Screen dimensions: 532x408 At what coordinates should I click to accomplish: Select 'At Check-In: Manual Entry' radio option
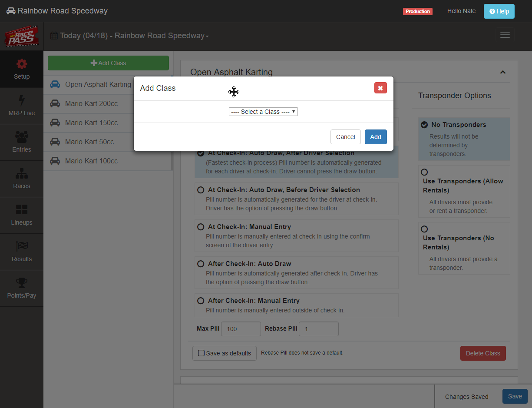201,227
